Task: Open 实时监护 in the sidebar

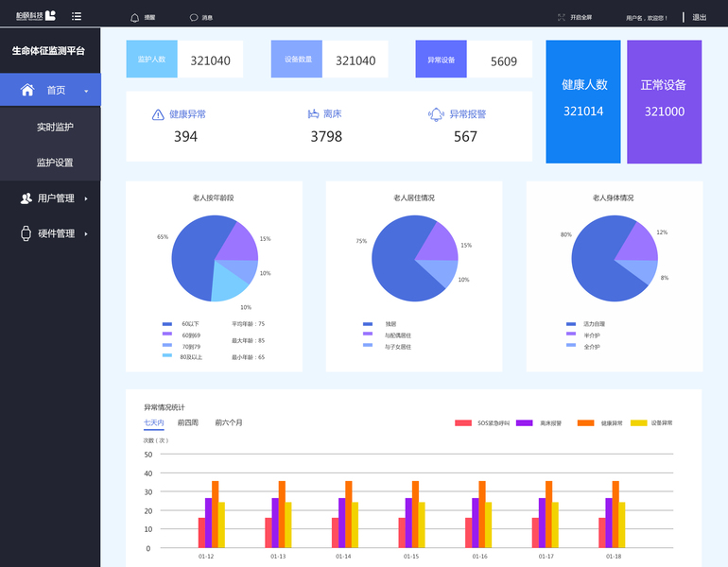Action: [x=55, y=127]
